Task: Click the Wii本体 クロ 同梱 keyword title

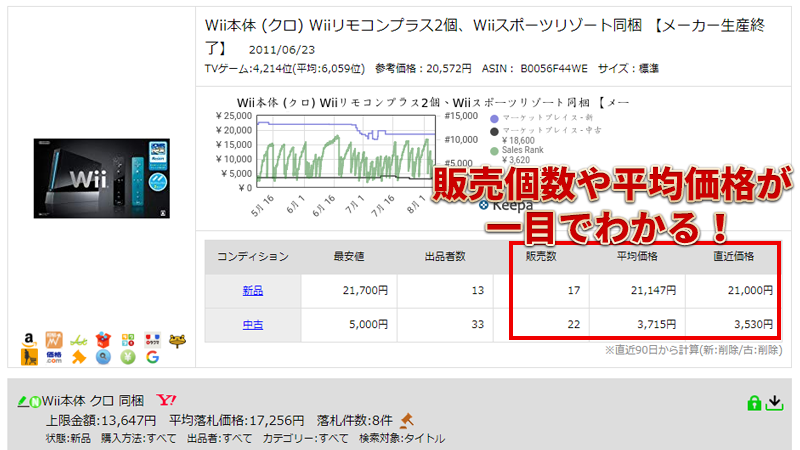Action: [93, 401]
